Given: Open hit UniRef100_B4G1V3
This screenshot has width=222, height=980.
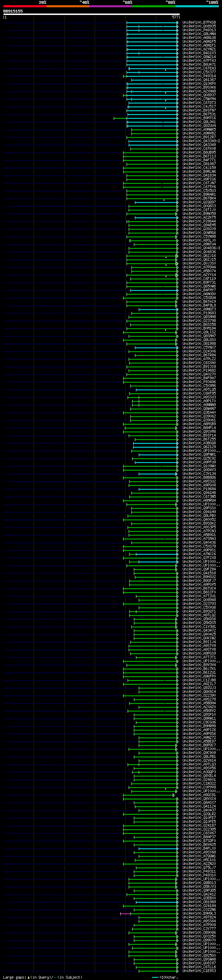Looking at the screenshot, I should [199, 53].
